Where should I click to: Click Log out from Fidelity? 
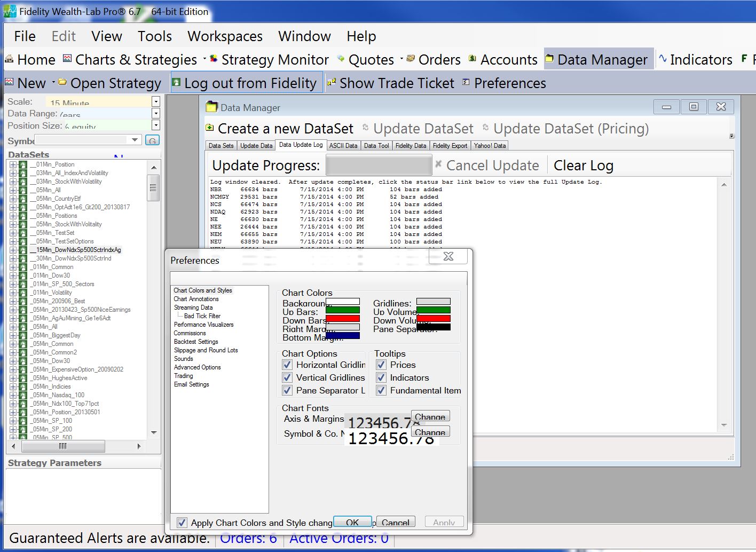pyautogui.click(x=247, y=83)
